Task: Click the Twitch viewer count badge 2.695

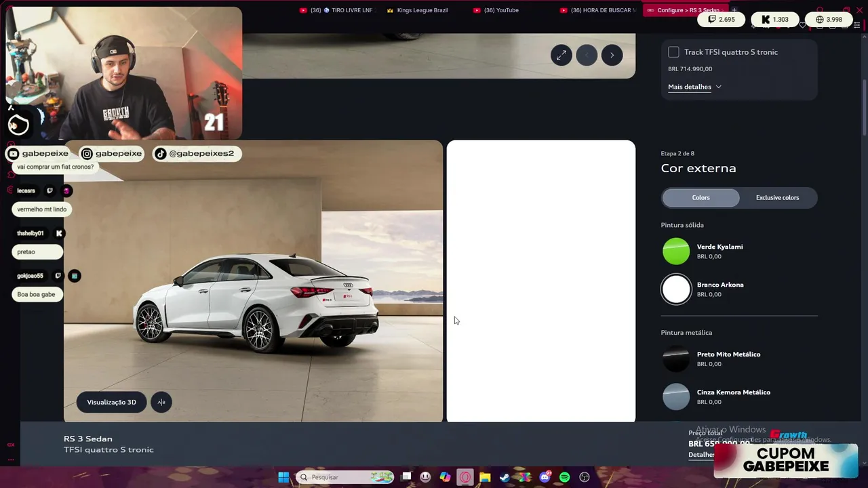Action: coord(721,20)
